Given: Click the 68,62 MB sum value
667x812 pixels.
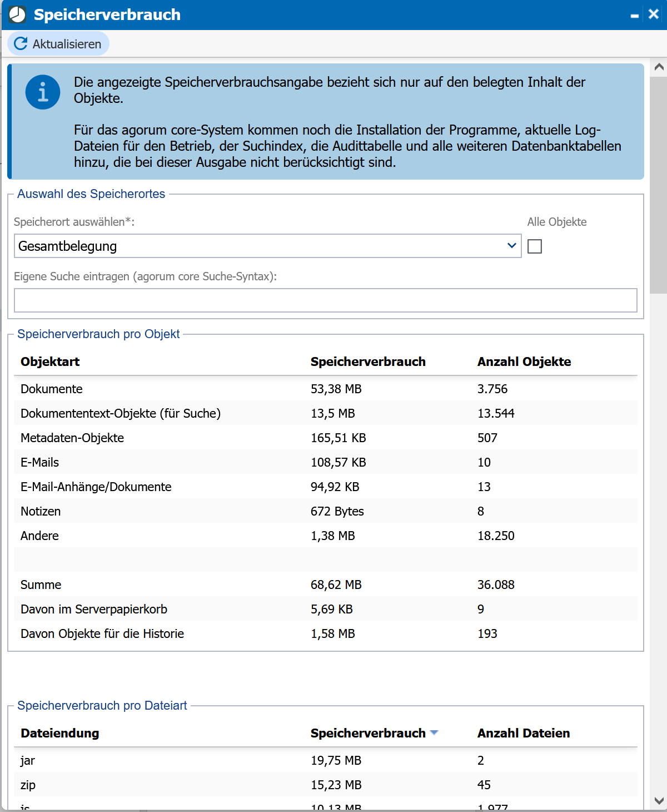Looking at the screenshot, I should pos(336,585).
